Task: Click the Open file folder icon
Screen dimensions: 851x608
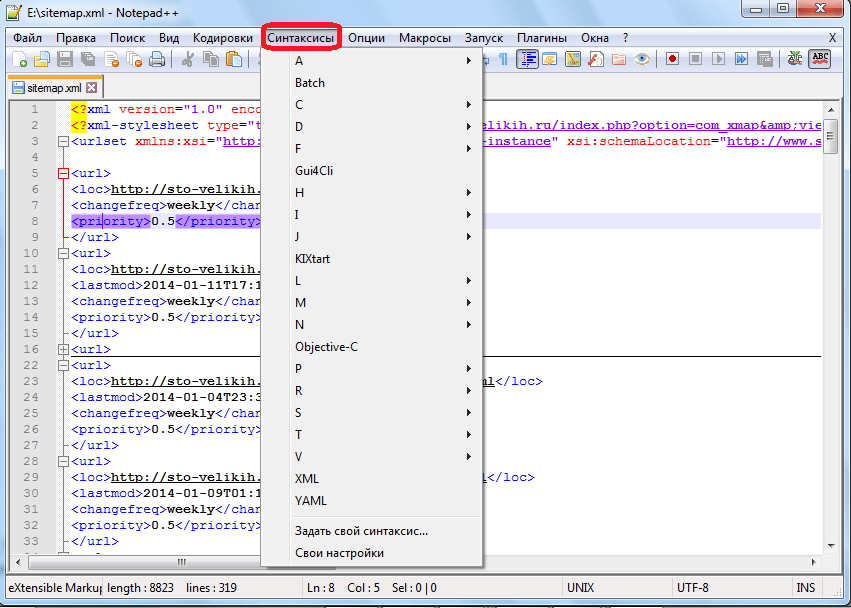Action: click(42, 60)
